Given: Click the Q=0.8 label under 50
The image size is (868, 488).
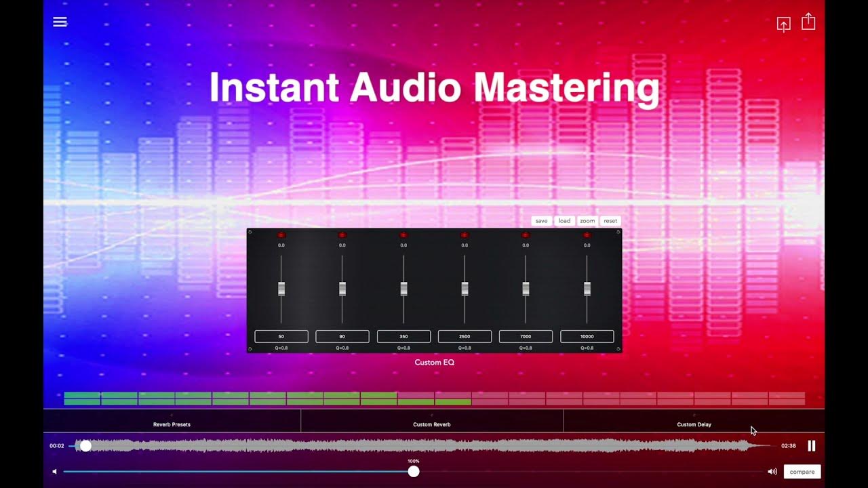Looking at the screenshot, I should 281,348.
